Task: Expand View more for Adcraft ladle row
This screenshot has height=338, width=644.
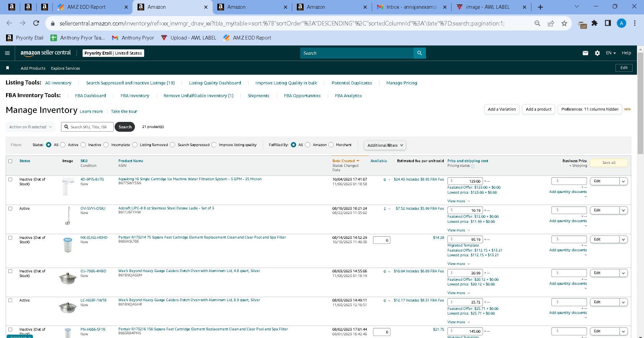Action: coord(459,230)
